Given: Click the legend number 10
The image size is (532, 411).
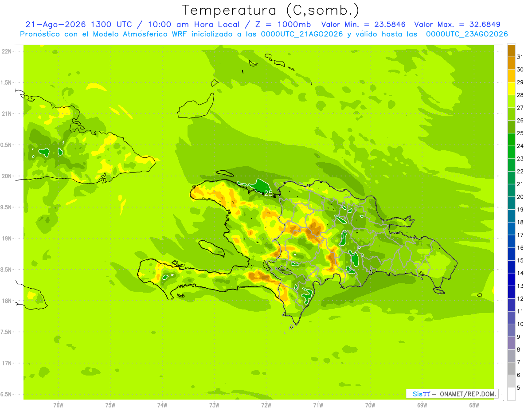Looking at the screenshot, I should pos(520,324).
